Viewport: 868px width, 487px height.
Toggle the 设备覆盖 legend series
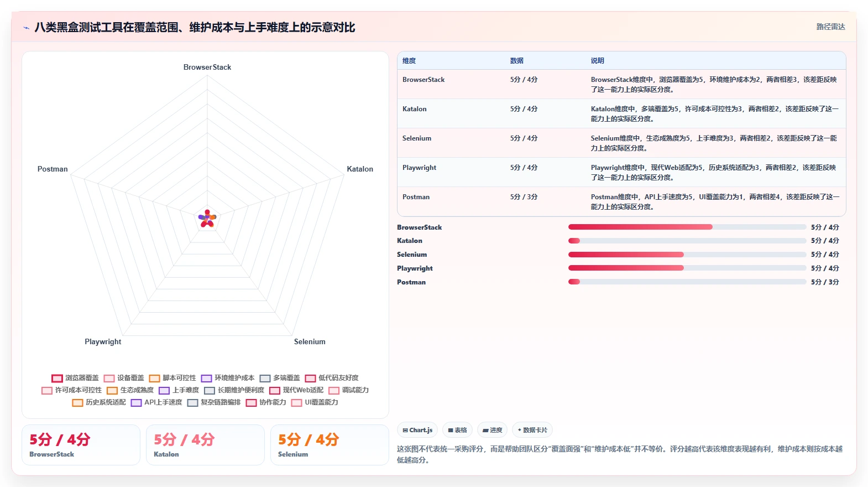coord(124,378)
